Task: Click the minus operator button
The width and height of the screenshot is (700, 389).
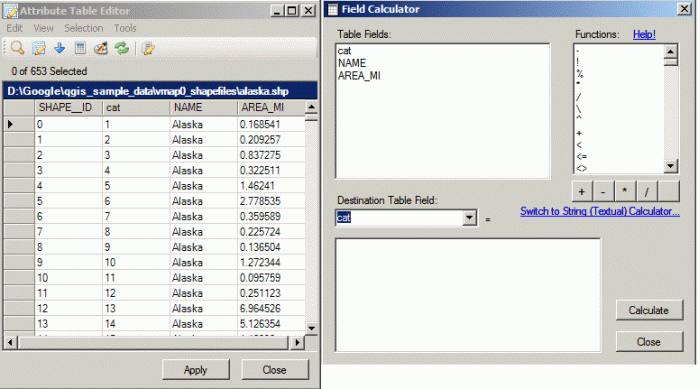Action: [603, 192]
